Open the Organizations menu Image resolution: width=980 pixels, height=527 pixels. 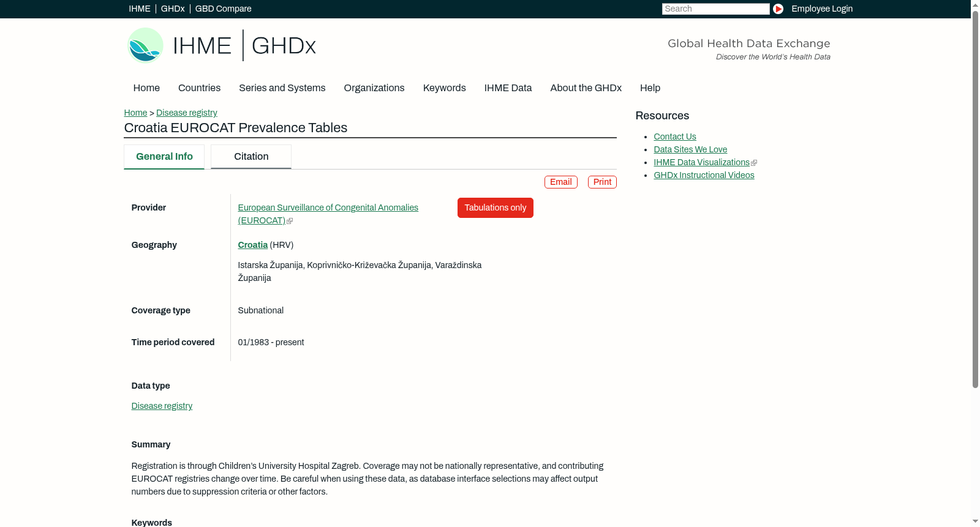[x=374, y=88]
